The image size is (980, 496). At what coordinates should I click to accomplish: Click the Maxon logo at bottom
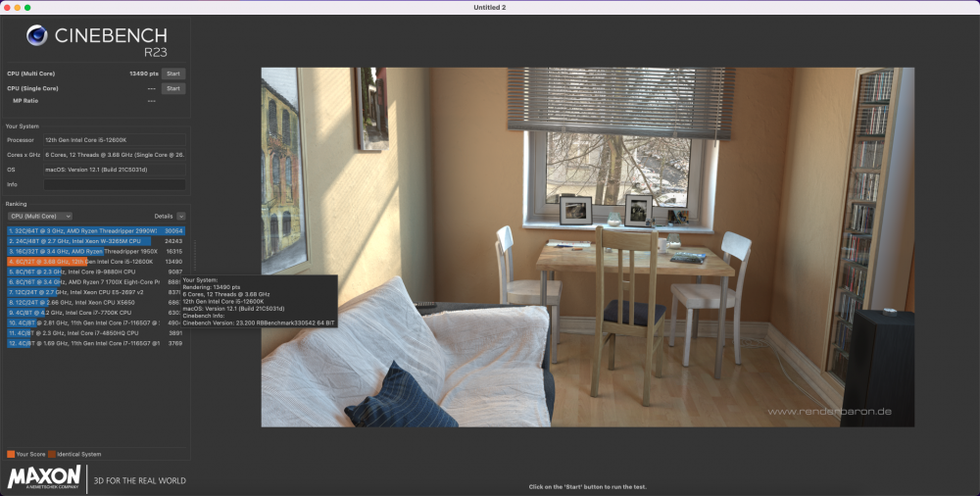pyautogui.click(x=44, y=477)
